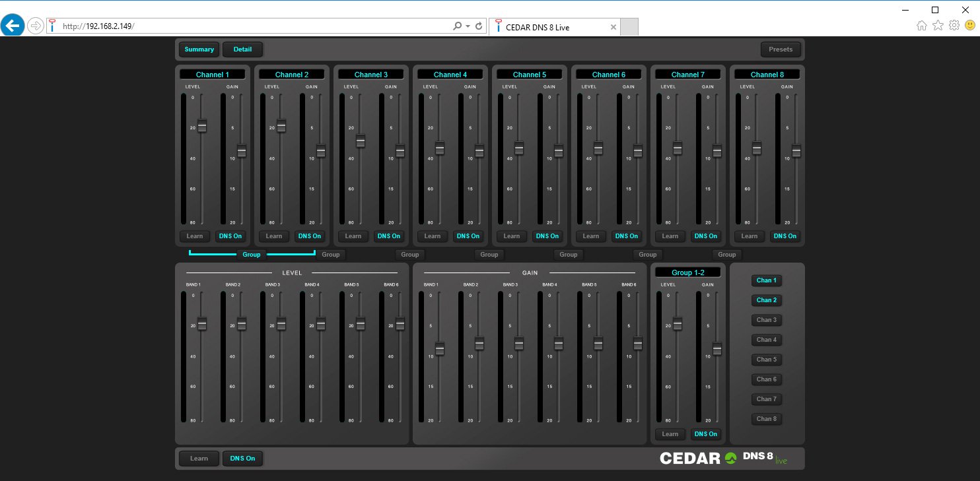Toggle DNS On for Channel 5
The width and height of the screenshot is (980, 481).
547,236
